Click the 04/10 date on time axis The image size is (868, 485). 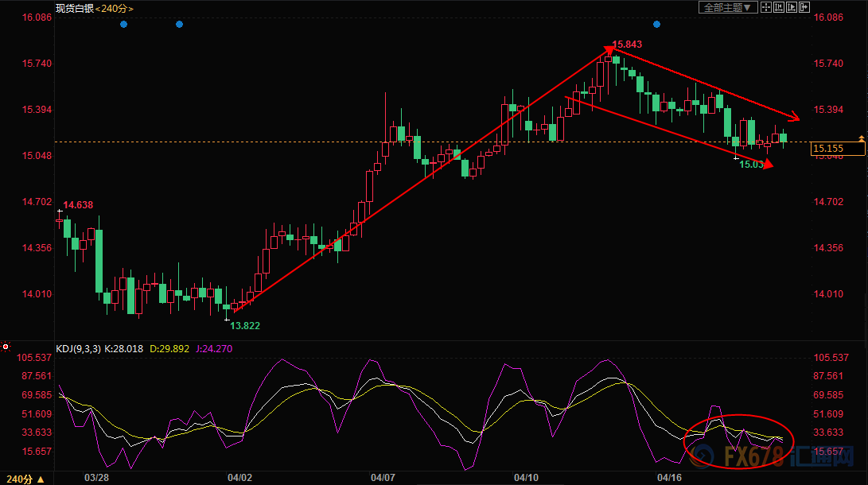pyautogui.click(x=525, y=478)
